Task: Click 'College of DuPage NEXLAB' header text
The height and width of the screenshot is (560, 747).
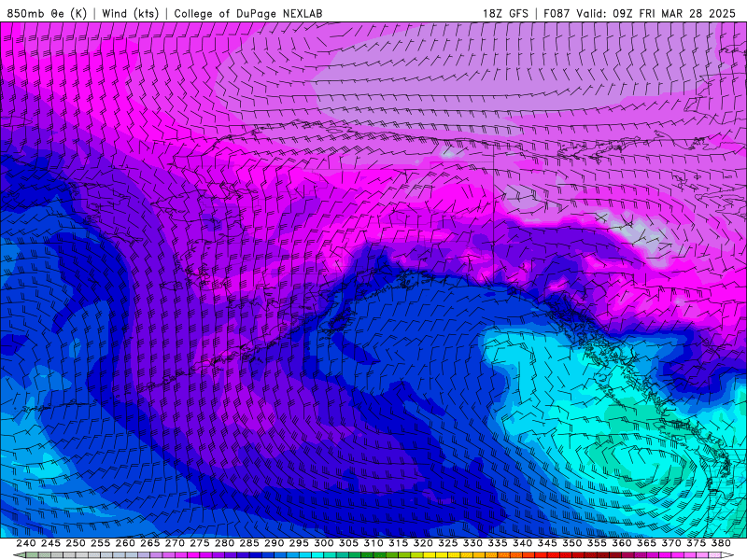Action: [248, 13]
